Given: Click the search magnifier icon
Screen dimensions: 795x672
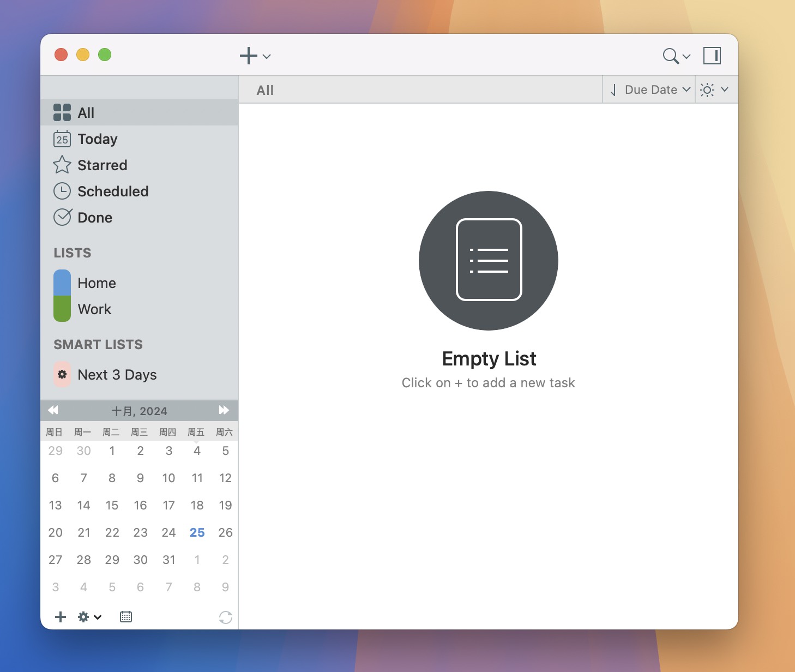Looking at the screenshot, I should click(670, 56).
